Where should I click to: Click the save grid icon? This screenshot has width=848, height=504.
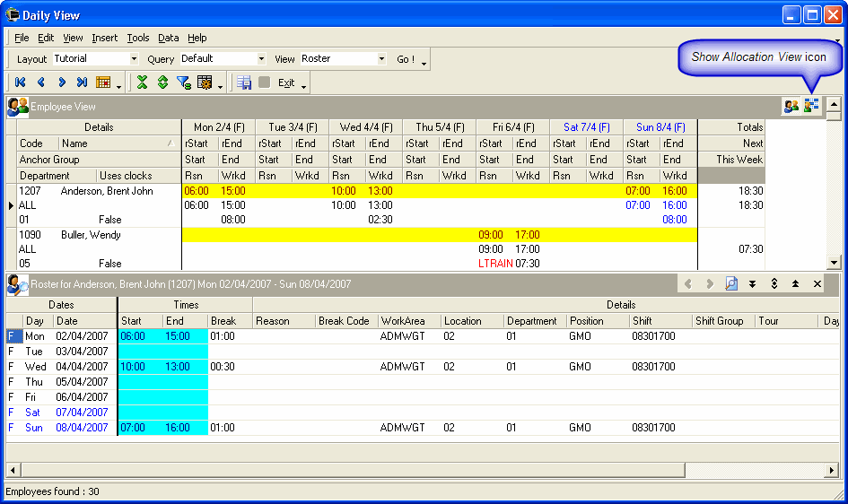pos(243,83)
